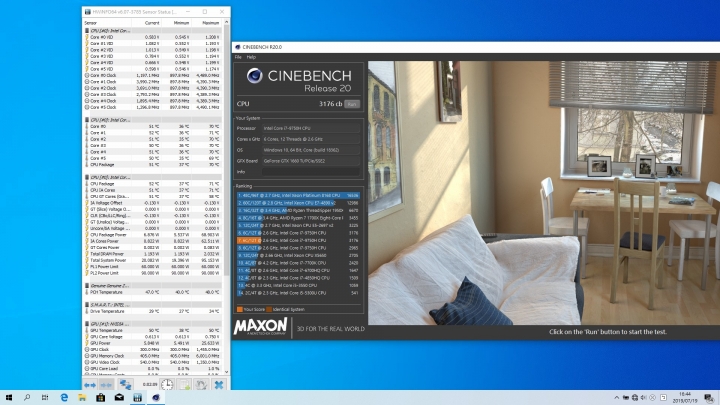Select the Core #0 VID sensor row

point(152,37)
